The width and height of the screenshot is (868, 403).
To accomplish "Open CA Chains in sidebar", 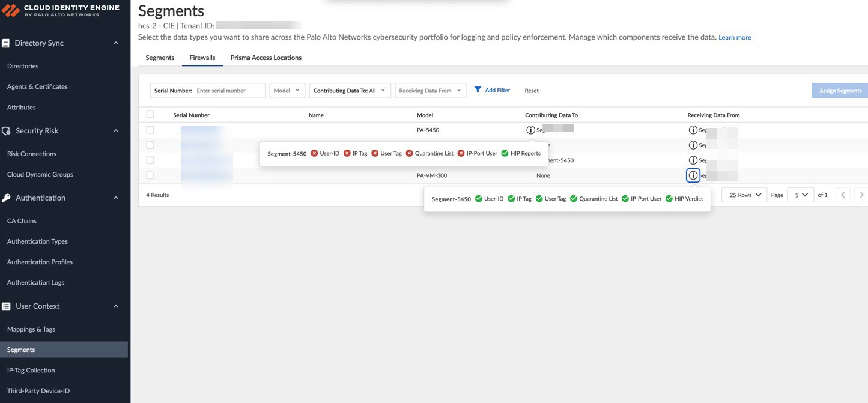I will (x=22, y=221).
